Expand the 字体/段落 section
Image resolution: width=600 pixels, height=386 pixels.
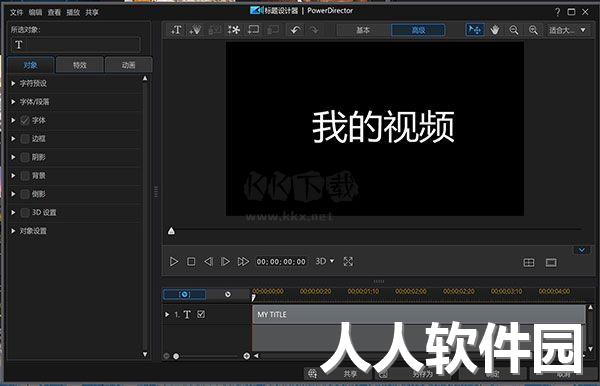click(x=13, y=102)
